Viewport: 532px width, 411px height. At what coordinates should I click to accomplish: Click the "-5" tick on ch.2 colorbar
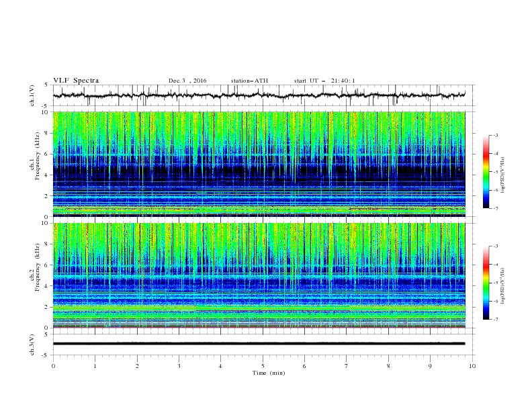495,283
